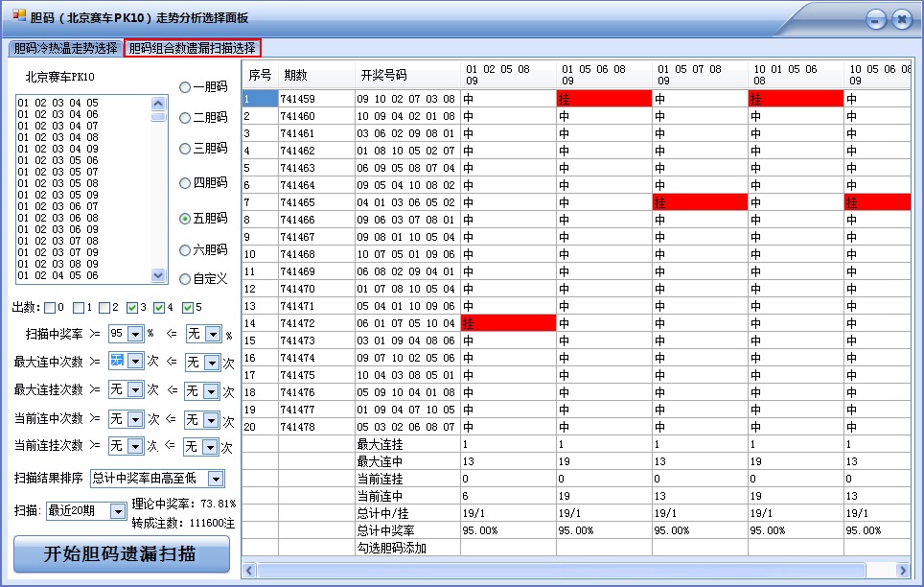The height and width of the screenshot is (587, 924).
Task: Click the 开始胆码遗漏扫描 button
Action: (122, 555)
